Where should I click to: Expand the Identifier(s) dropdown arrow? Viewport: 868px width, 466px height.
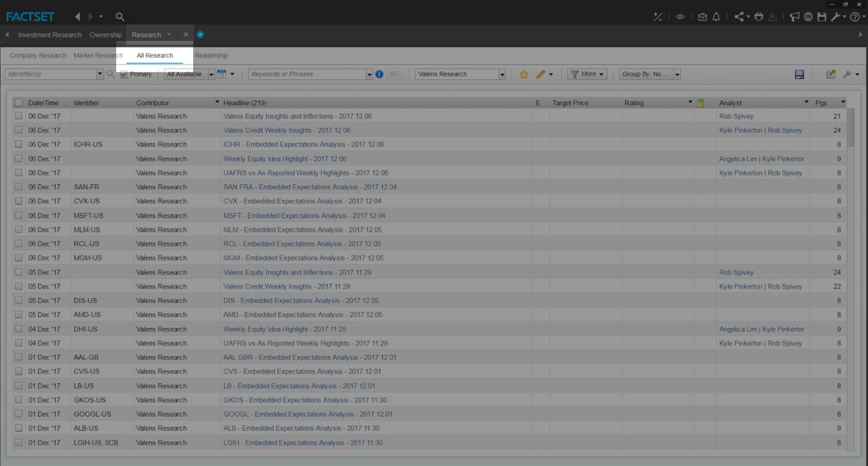pos(100,74)
